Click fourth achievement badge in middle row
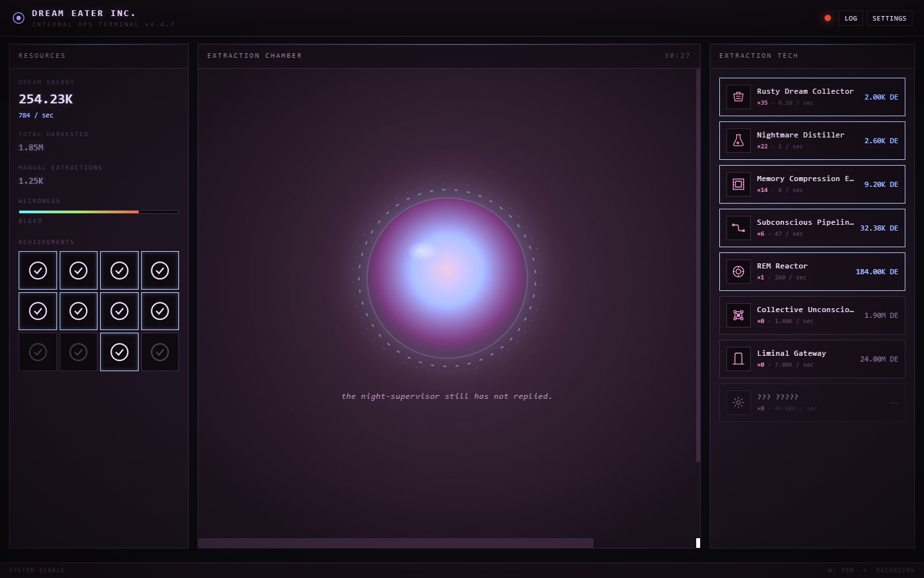 (160, 311)
